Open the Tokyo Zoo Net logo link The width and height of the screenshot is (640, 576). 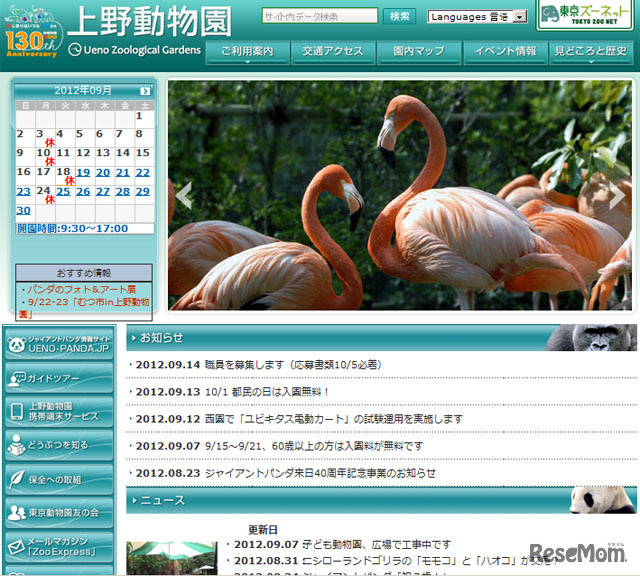(586, 15)
